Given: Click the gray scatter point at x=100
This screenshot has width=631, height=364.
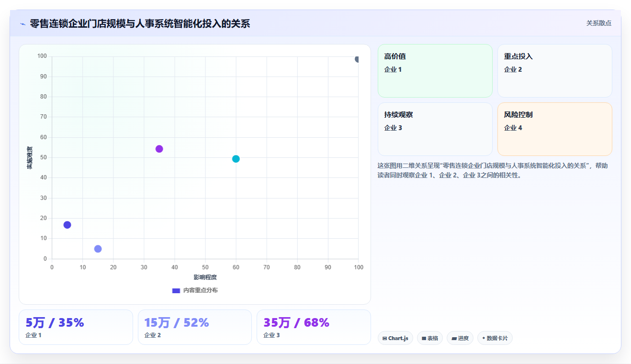Looking at the screenshot, I should [x=357, y=59].
